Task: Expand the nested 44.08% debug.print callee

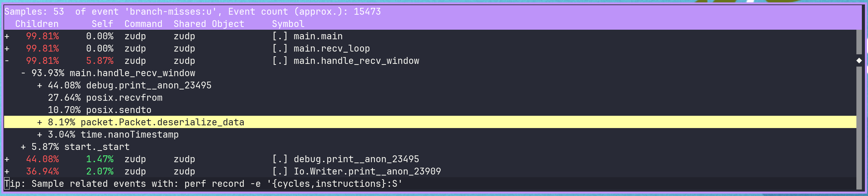Action: pos(40,85)
